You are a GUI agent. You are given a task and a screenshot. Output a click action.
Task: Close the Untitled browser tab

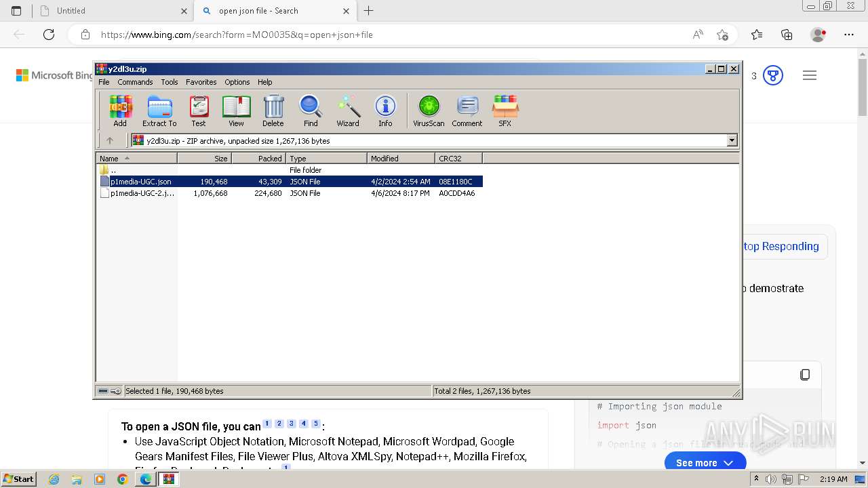tap(184, 11)
